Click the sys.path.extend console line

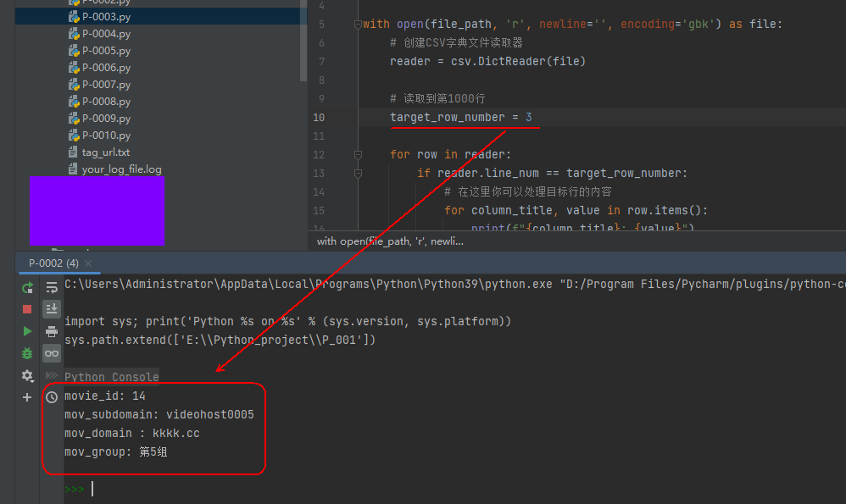click(x=220, y=340)
